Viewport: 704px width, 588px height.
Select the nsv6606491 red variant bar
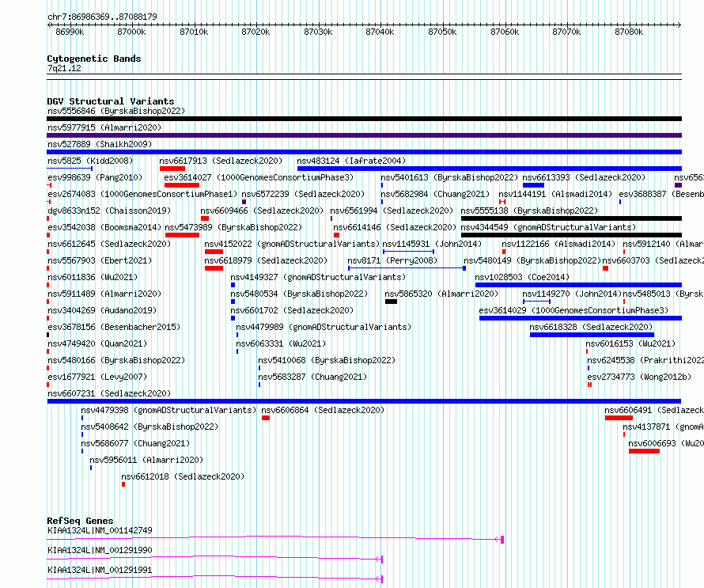click(619, 418)
